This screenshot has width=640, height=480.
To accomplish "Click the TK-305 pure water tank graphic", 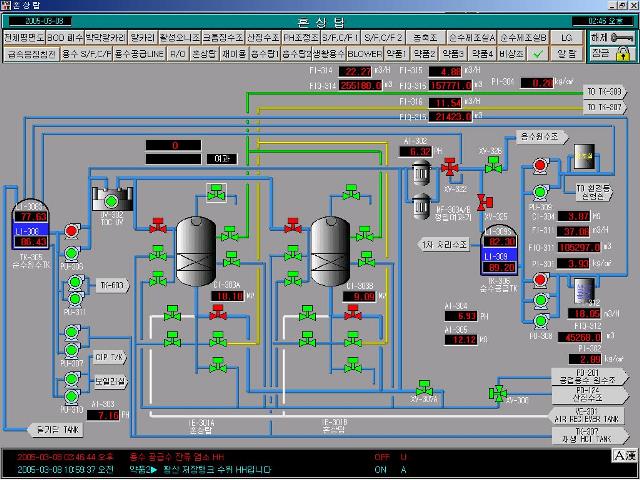I will tap(30, 224).
